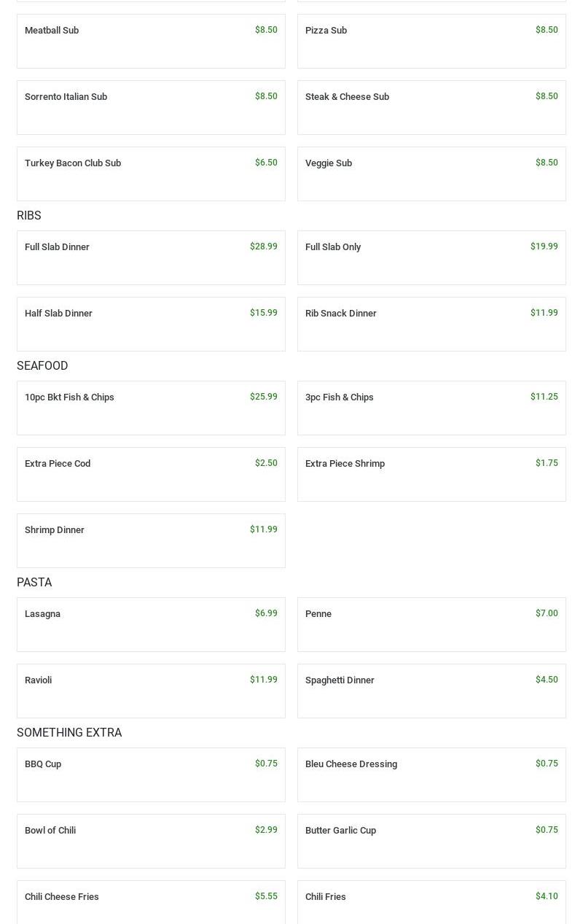The height and width of the screenshot is (924, 583).
Task: Pick 10pc Bkt Fish & Chips
Action: pos(151,408)
